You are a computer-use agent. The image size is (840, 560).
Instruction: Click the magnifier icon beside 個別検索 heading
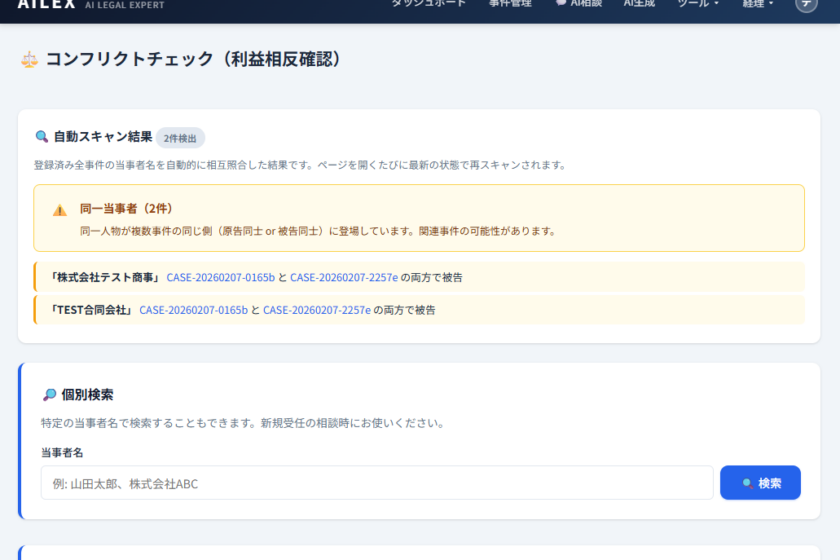[x=49, y=395]
